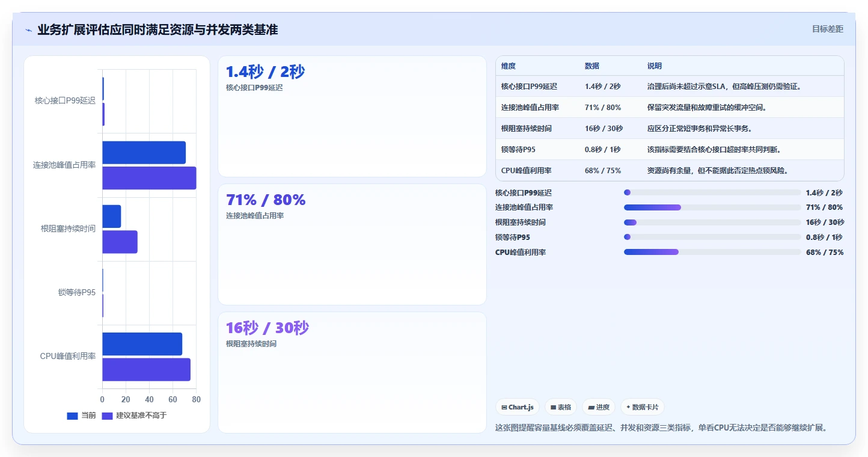The width and height of the screenshot is (868, 457).
Task: Click the 建议基准 bar for 连接池峰值占用率 in the chart
Action: pos(149,178)
